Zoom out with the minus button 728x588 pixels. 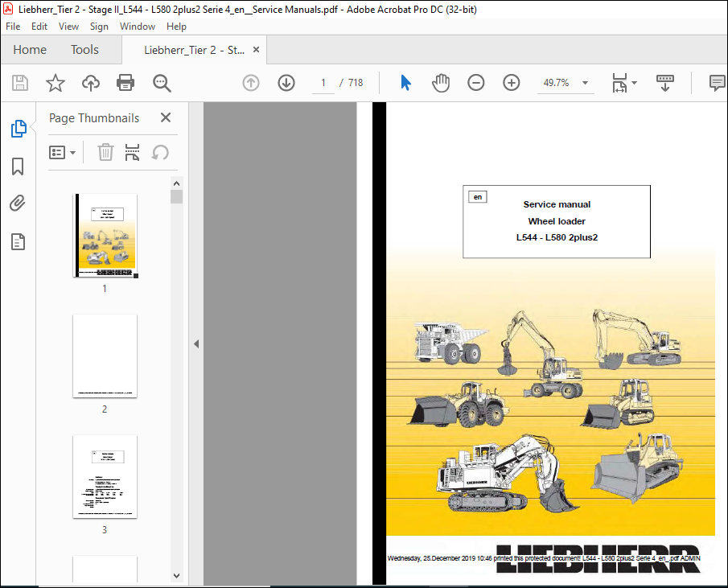pos(476,83)
